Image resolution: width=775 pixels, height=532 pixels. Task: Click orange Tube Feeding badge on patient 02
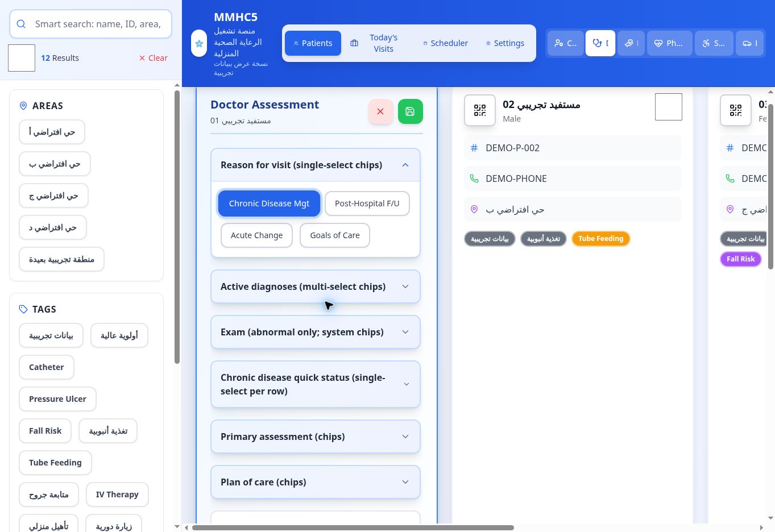[x=601, y=239]
